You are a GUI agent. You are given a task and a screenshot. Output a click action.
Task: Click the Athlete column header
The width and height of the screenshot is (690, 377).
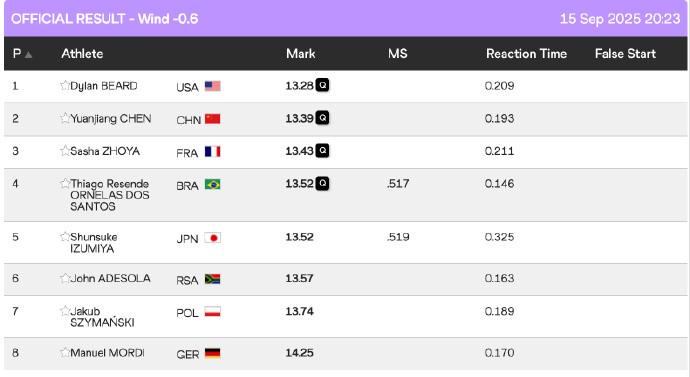[82, 54]
